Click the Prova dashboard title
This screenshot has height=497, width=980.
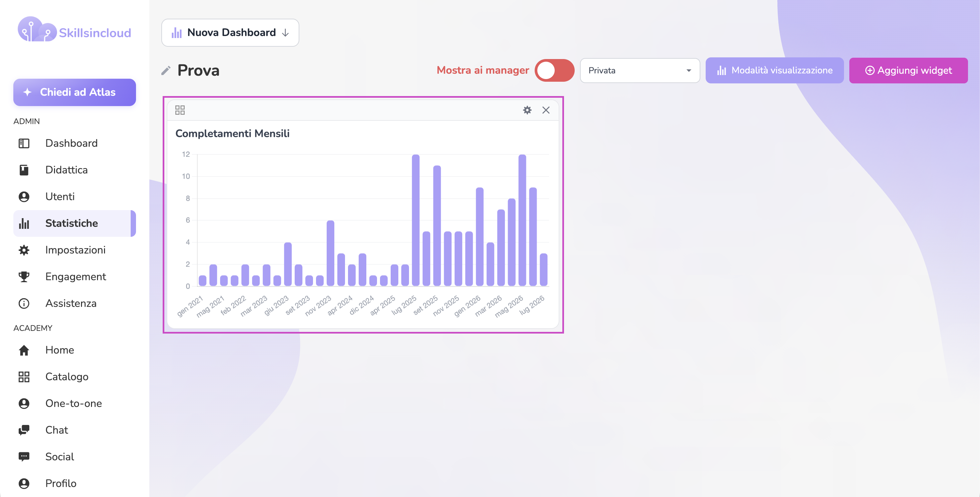[198, 71]
